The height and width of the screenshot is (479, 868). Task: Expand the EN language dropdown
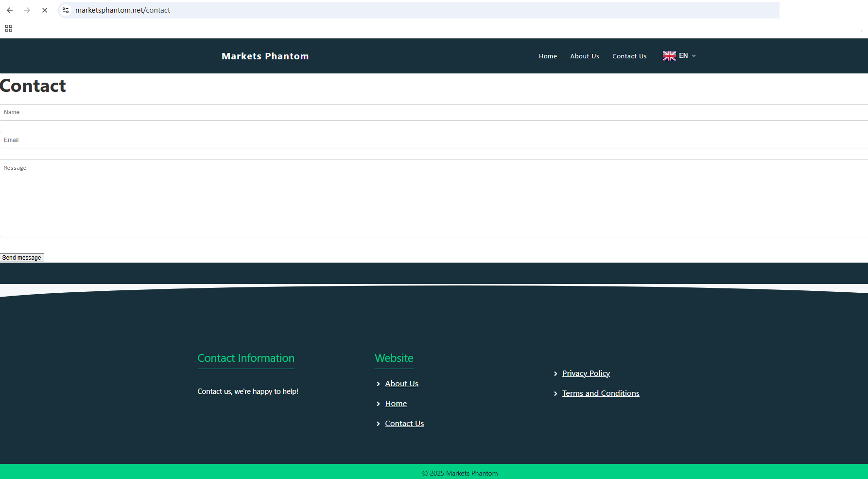694,56
